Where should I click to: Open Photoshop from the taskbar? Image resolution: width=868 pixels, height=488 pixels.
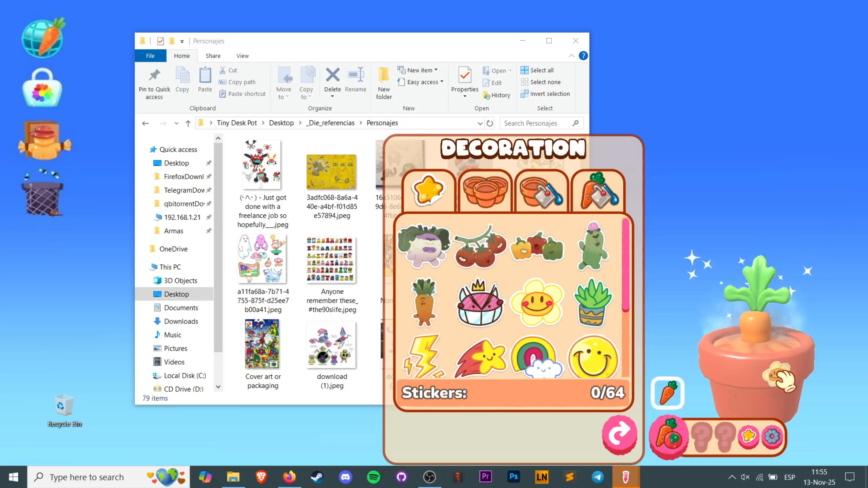pyautogui.click(x=513, y=476)
